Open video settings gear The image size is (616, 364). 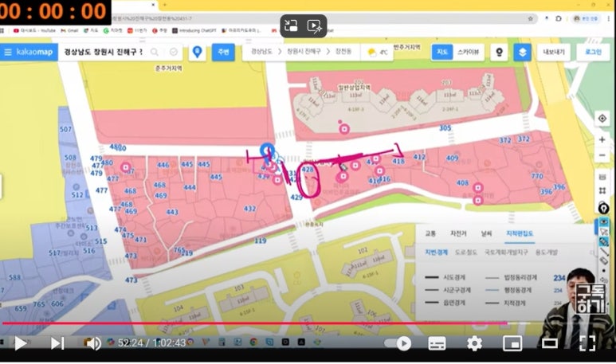(x=474, y=343)
